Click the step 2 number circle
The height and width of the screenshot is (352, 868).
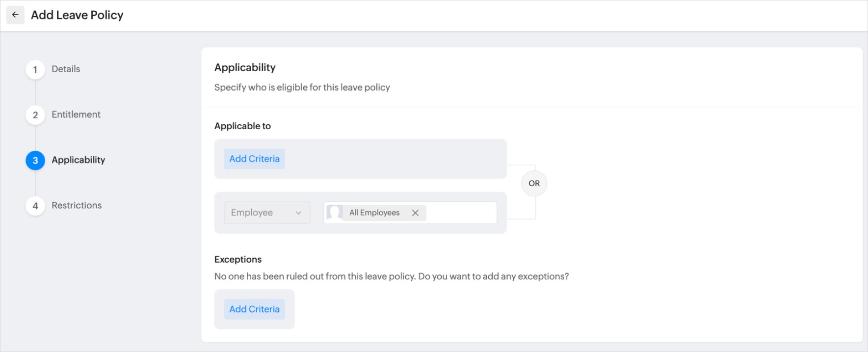click(x=35, y=115)
